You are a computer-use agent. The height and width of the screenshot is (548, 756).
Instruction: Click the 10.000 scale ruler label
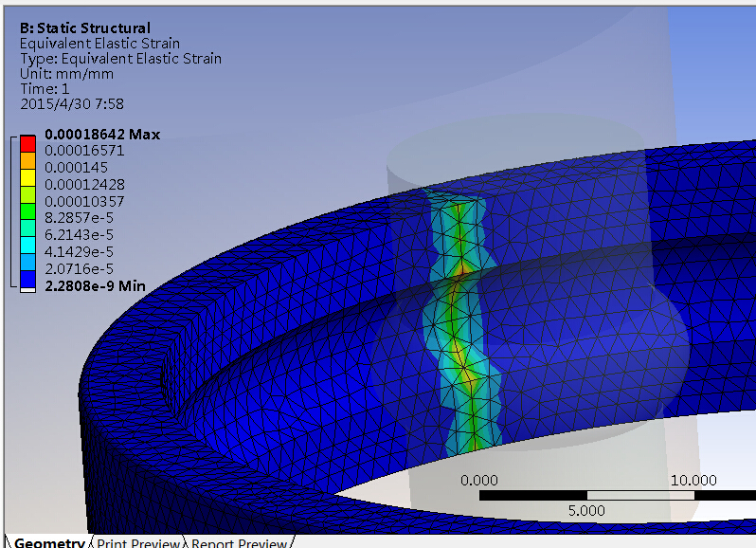tap(693, 480)
